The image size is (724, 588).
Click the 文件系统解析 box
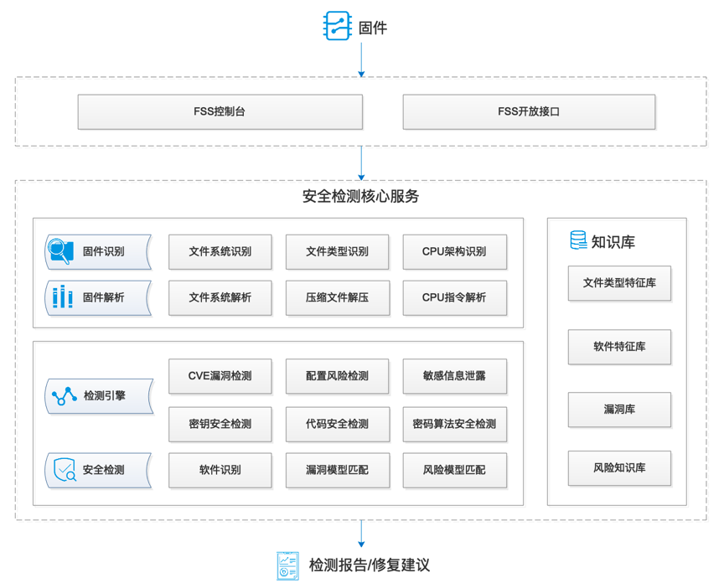point(220,297)
